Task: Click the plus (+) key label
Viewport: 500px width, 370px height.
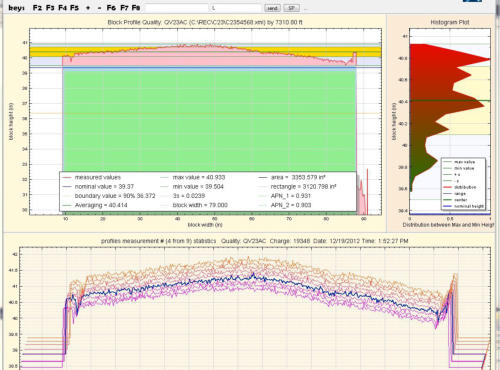Action: pyautogui.click(x=88, y=8)
